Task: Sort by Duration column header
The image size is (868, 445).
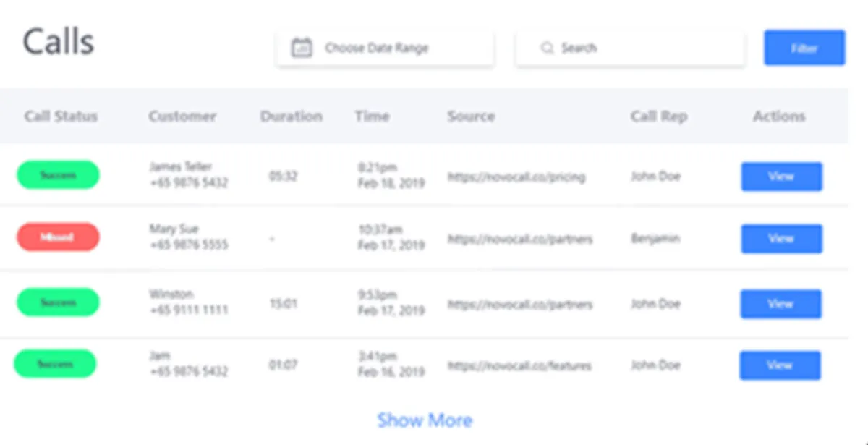Action: pyautogui.click(x=292, y=116)
